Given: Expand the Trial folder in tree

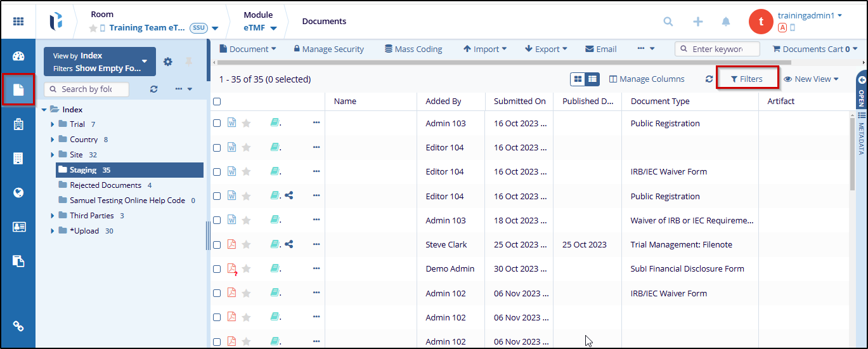Looking at the screenshot, I should pos(53,124).
